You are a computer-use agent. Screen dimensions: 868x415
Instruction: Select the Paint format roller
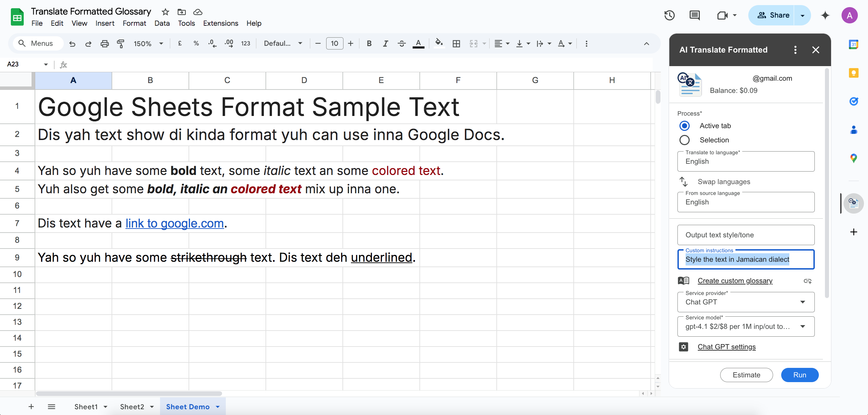(x=120, y=44)
